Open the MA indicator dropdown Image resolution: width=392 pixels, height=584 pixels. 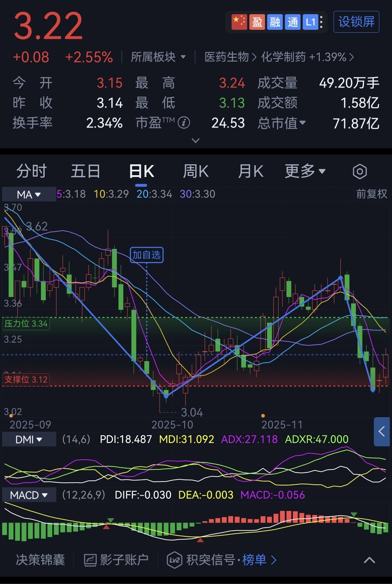click(29, 194)
